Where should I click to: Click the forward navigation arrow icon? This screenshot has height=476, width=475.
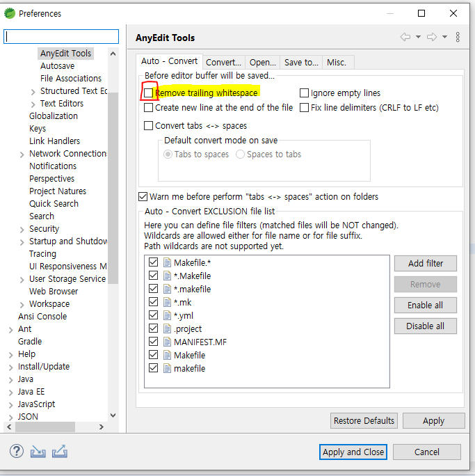[432, 37]
